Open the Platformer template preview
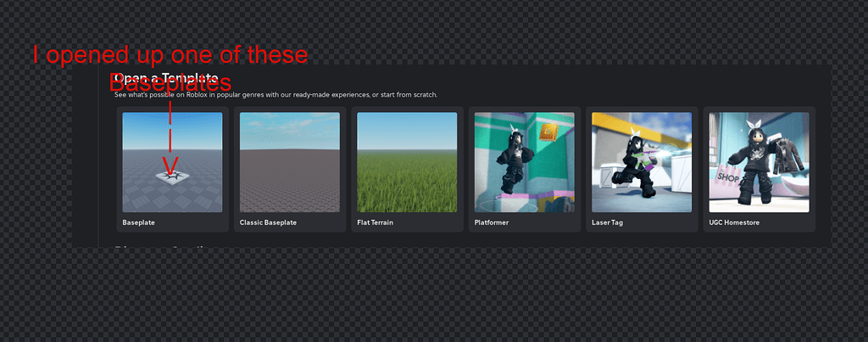 524,162
